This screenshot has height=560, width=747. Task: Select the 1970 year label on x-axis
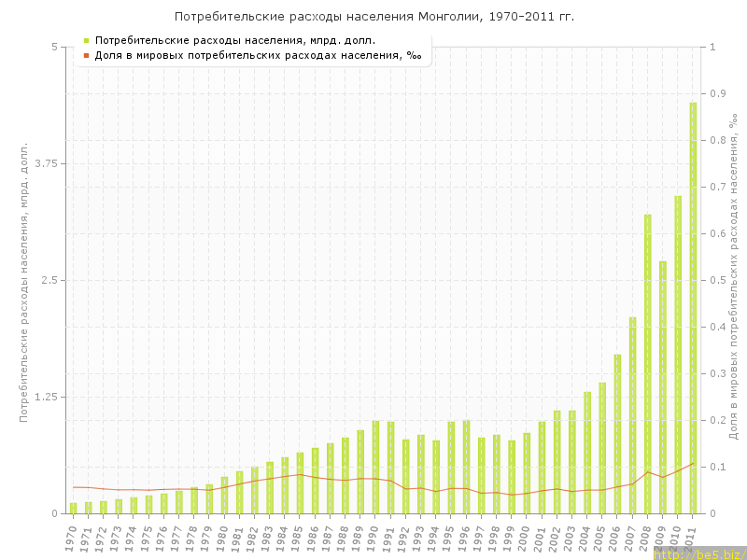[x=72, y=539]
